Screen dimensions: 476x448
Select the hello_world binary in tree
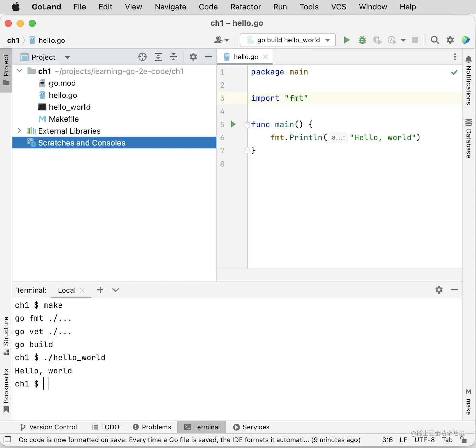64,107
